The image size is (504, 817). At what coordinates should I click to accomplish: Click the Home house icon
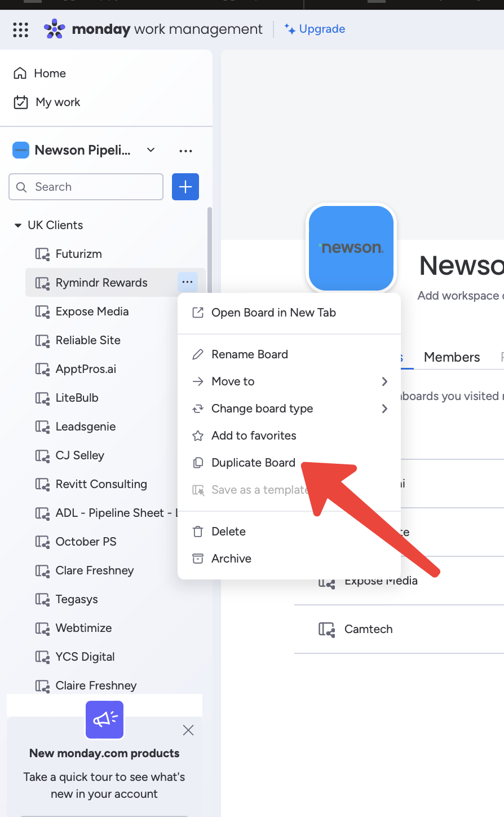20,73
